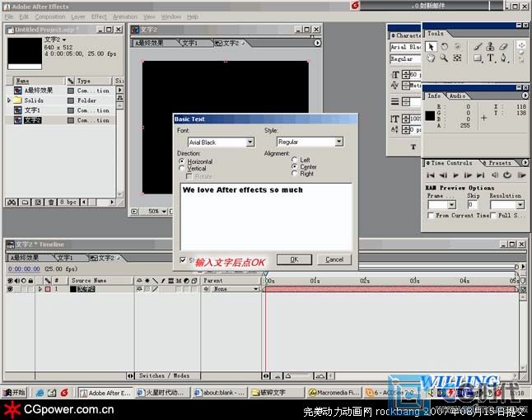Open RAM Preview Frame rate dropdown
532x420 pixels.
[451, 204]
